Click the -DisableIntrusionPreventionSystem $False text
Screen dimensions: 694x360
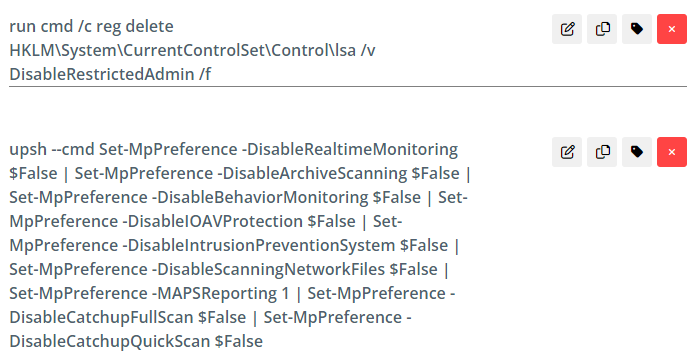[285, 245]
